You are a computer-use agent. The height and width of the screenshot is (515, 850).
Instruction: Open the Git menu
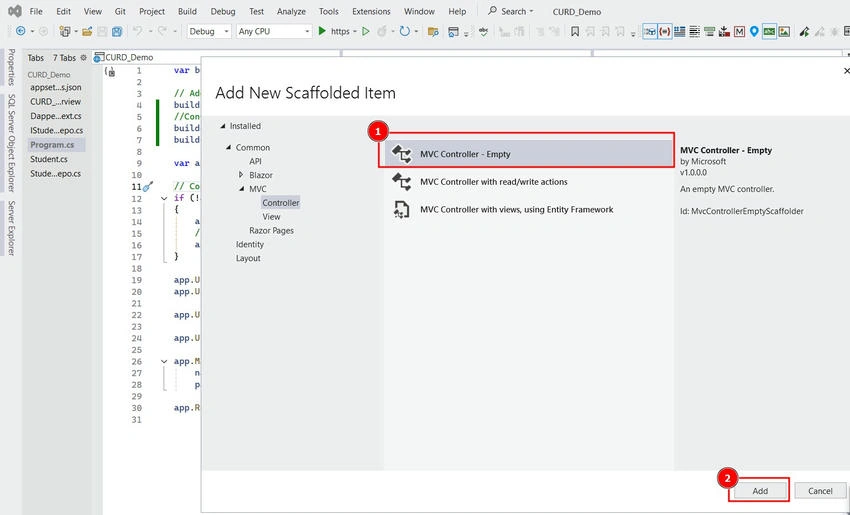(120, 11)
